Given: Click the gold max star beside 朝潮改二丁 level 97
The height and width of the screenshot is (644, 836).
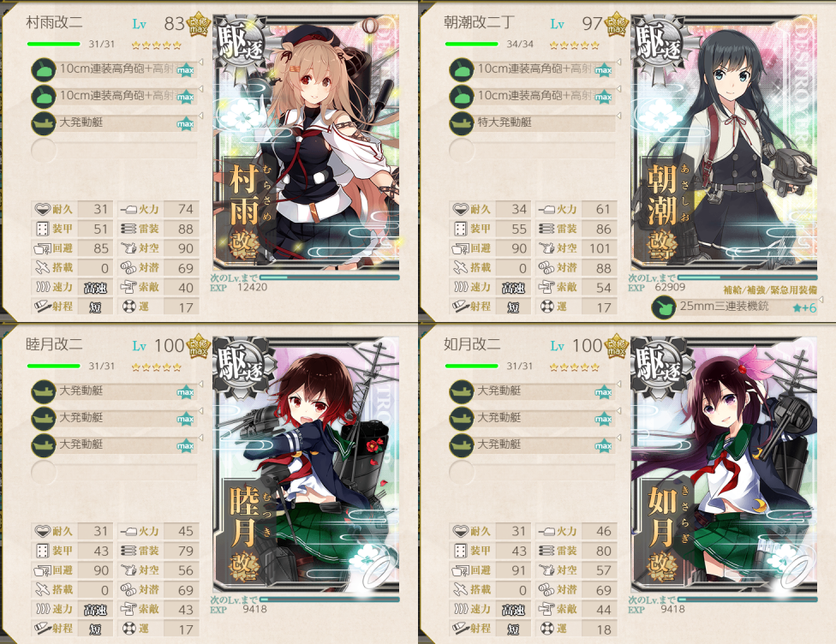Looking at the screenshot, I should click(x=616, y=25).
